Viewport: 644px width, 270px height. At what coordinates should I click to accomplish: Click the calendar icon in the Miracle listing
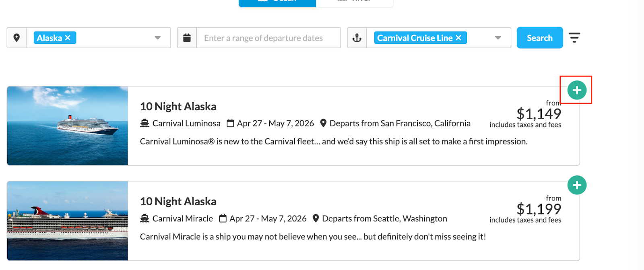tap(223, 218)
